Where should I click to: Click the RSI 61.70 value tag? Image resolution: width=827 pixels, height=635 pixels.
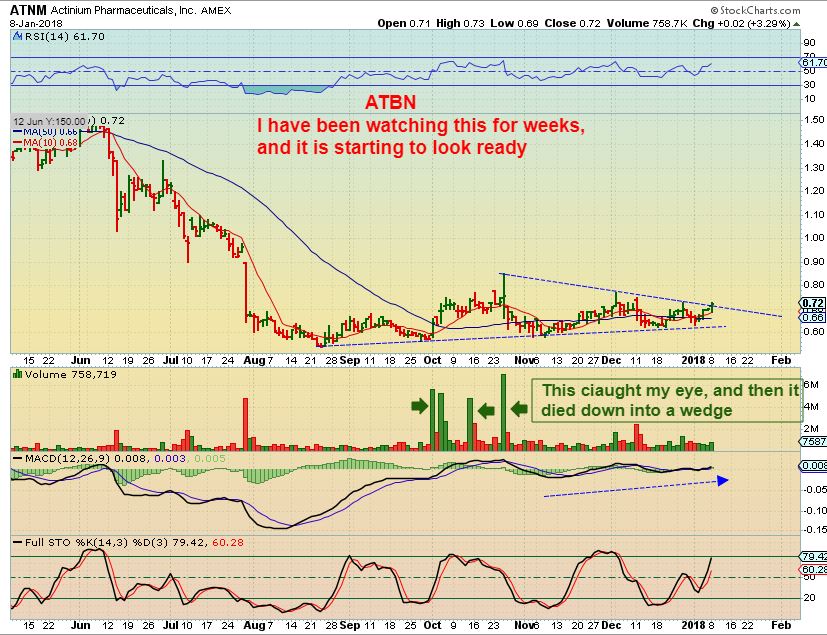(813, 63)
